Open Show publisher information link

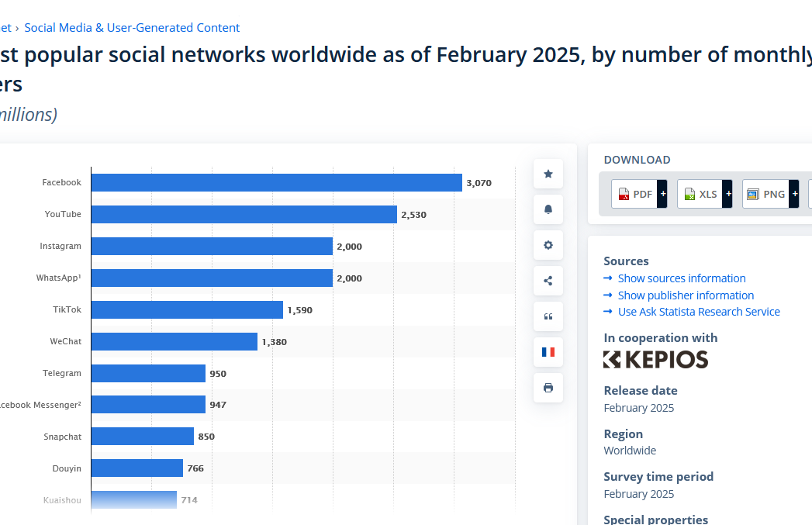point(686,295)
